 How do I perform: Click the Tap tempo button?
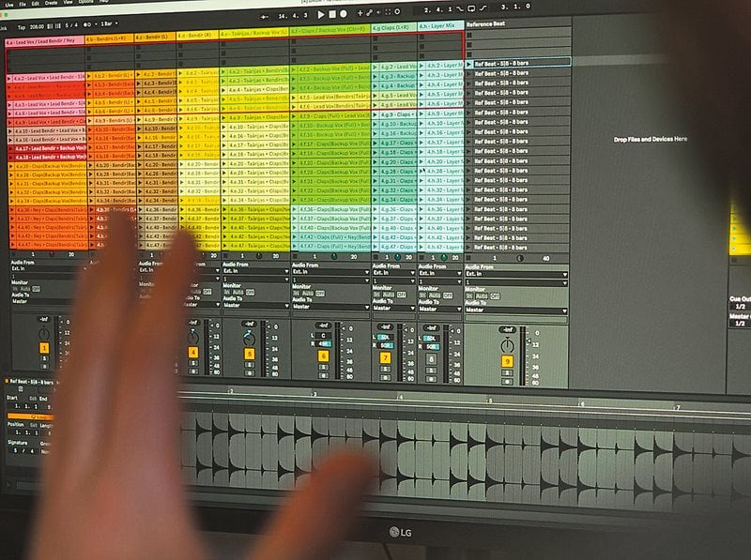pyautogui.click(x=22, y=27)
